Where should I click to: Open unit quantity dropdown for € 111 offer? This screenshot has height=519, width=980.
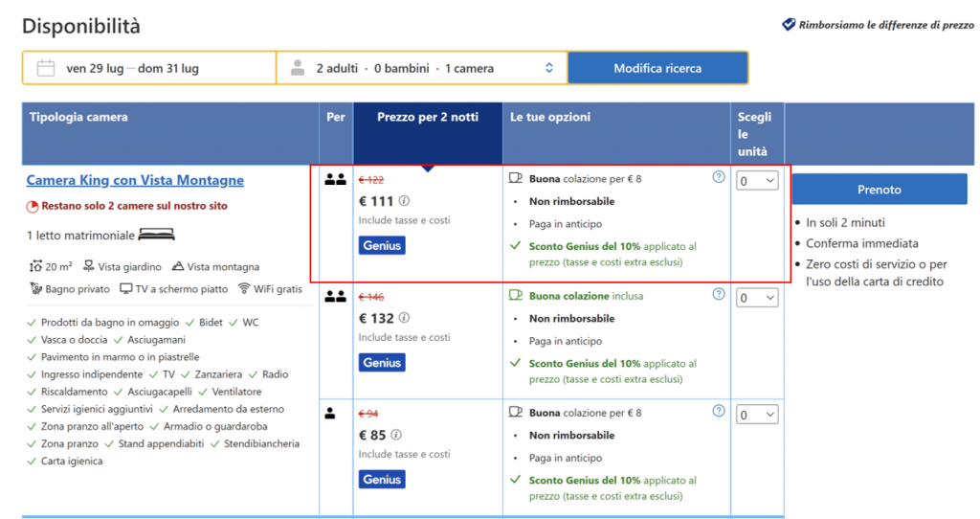[757, 180]
